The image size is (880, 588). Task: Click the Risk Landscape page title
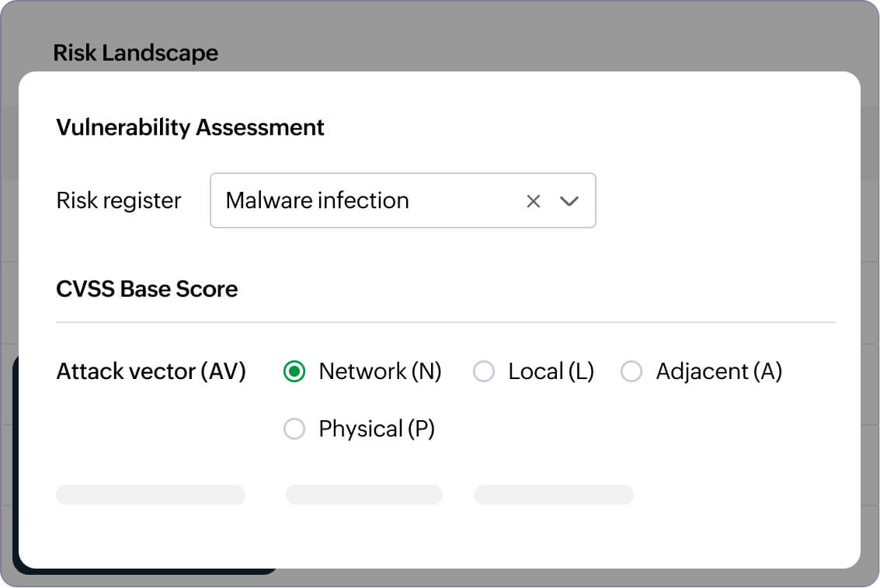point(136,53)
